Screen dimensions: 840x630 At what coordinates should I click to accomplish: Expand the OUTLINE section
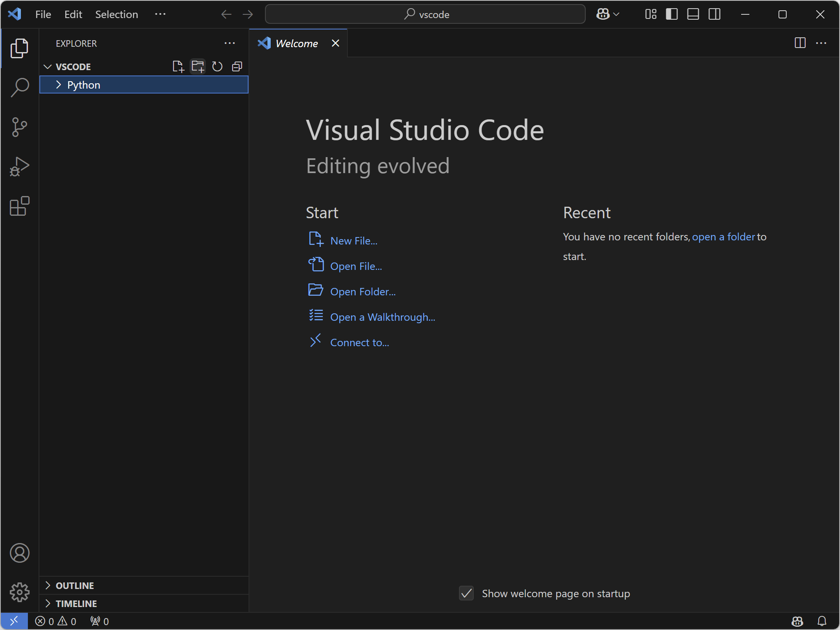pyautogui.click(x=75, y=586)
